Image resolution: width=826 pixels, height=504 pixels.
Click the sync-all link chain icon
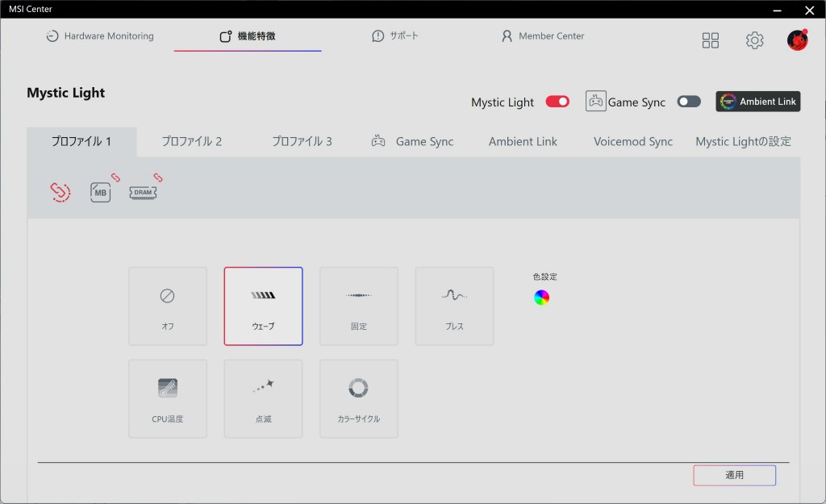point(60,191)
